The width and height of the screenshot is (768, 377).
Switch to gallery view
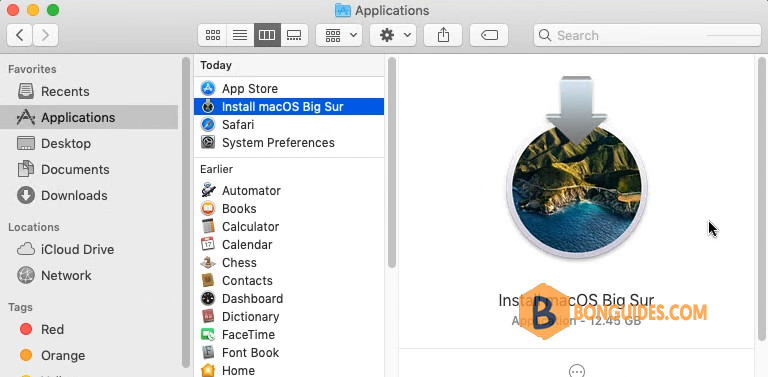tap(294, 35)
